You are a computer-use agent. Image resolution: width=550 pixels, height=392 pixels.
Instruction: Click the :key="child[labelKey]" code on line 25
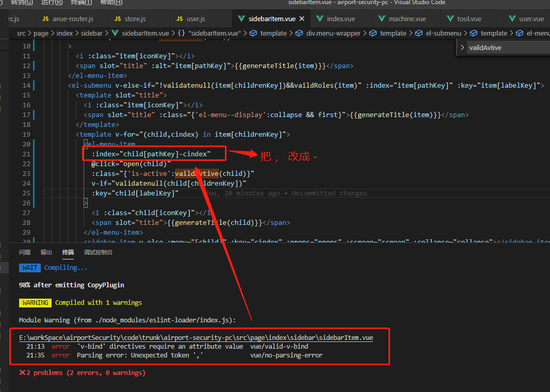coord(135,193)
